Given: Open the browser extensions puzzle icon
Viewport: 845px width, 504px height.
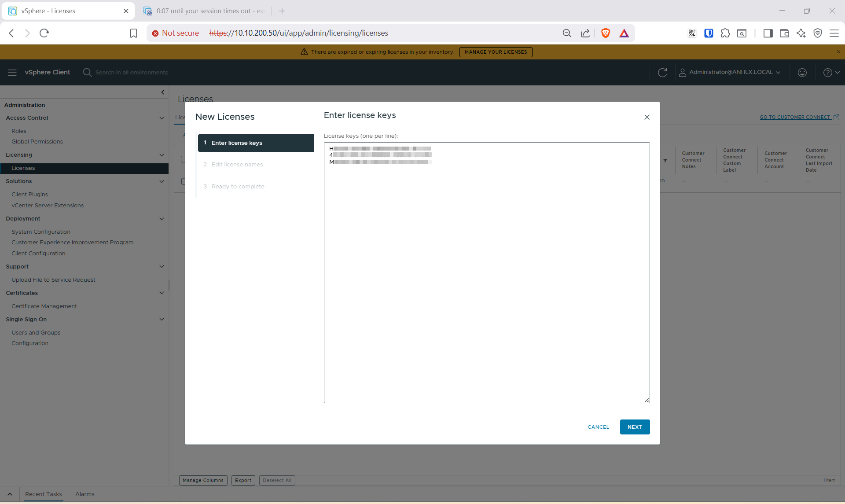Looking at the screenshot, I should click(x=725, y=33).
